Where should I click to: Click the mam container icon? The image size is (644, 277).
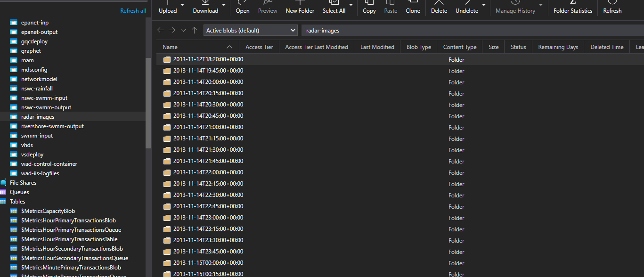point(14,60)
